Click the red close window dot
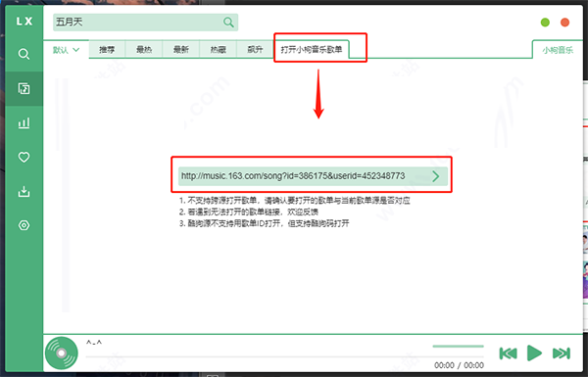588x377 pixels. pyautogui.click(x=564, y=23)
